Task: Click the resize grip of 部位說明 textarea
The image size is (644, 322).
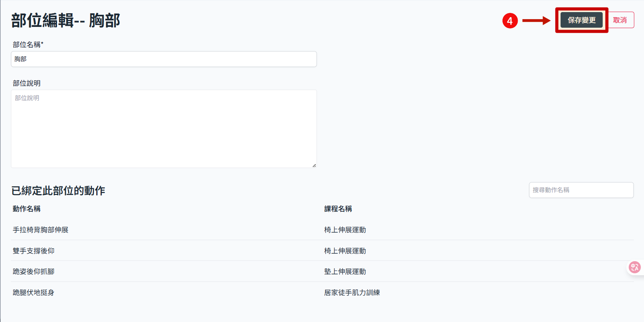Action: (314, 165)
